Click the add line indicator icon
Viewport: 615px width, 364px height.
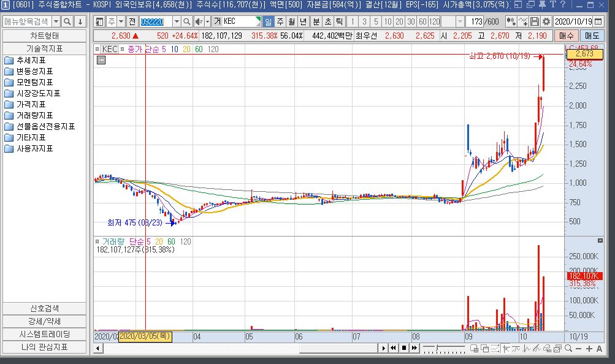[523, 21]
